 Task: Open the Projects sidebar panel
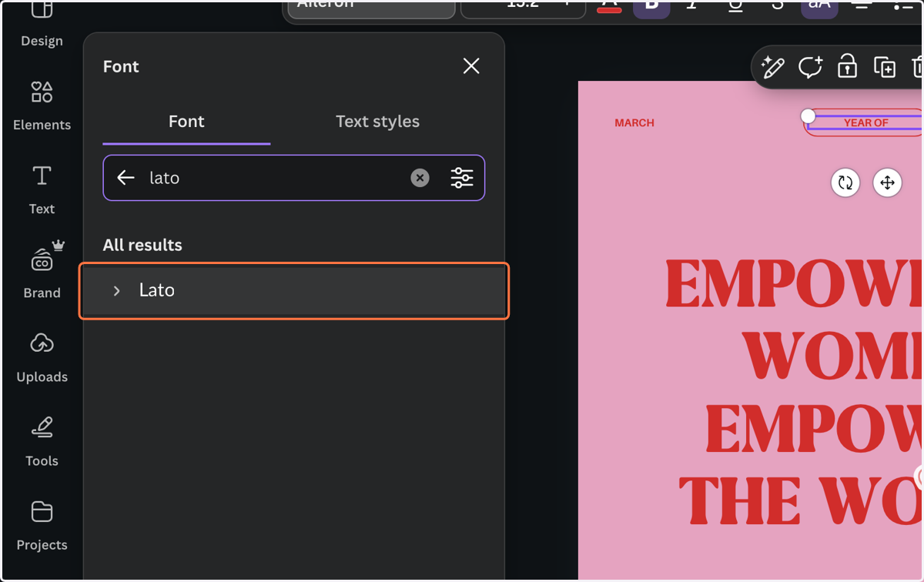[x=42, y=526]
